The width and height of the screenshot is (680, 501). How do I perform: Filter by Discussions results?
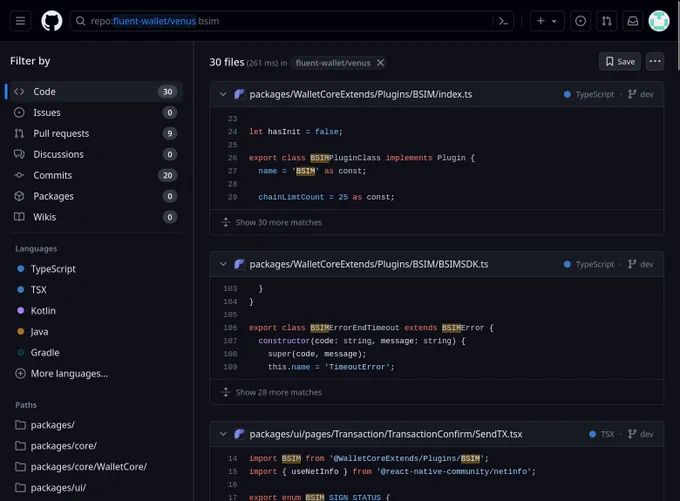96,154
